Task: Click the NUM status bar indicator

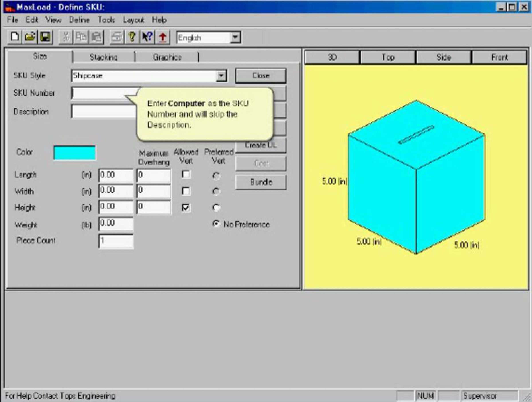Action: pos(426,396)
